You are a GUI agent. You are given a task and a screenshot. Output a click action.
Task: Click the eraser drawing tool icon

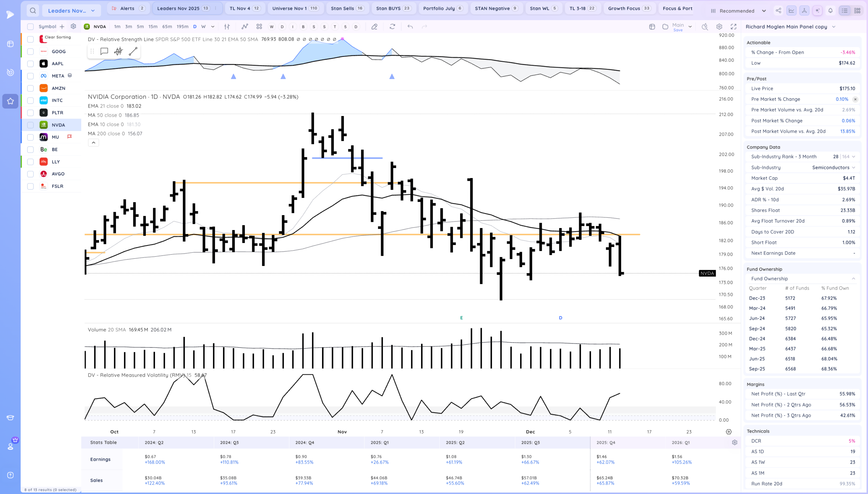374,26
